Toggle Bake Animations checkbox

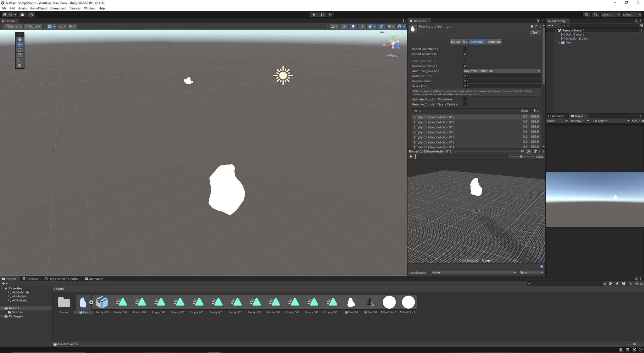464,61
